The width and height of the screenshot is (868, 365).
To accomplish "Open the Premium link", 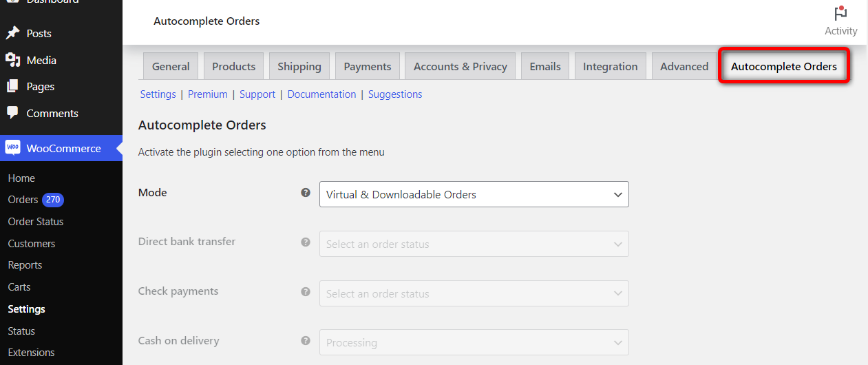I will (208, 94).
